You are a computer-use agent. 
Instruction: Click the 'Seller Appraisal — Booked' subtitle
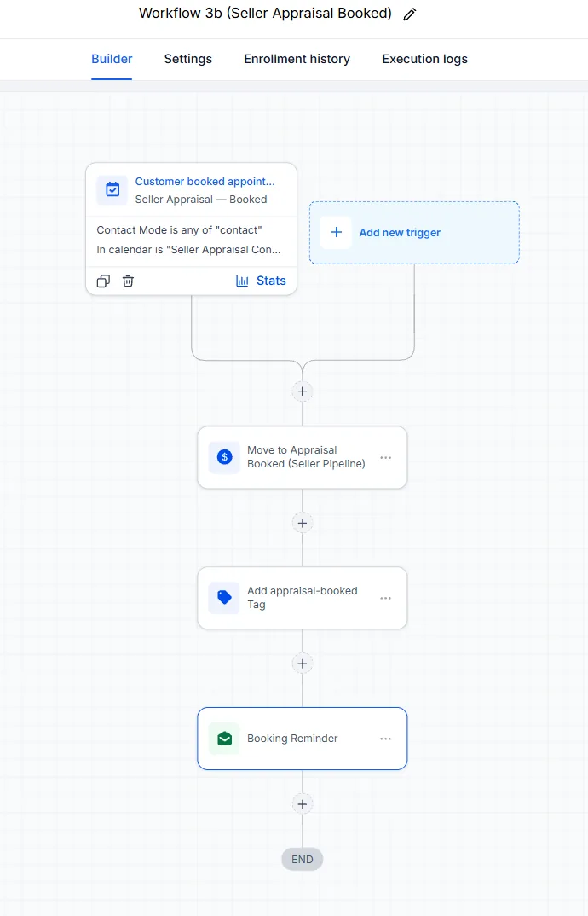click(201, 200)
